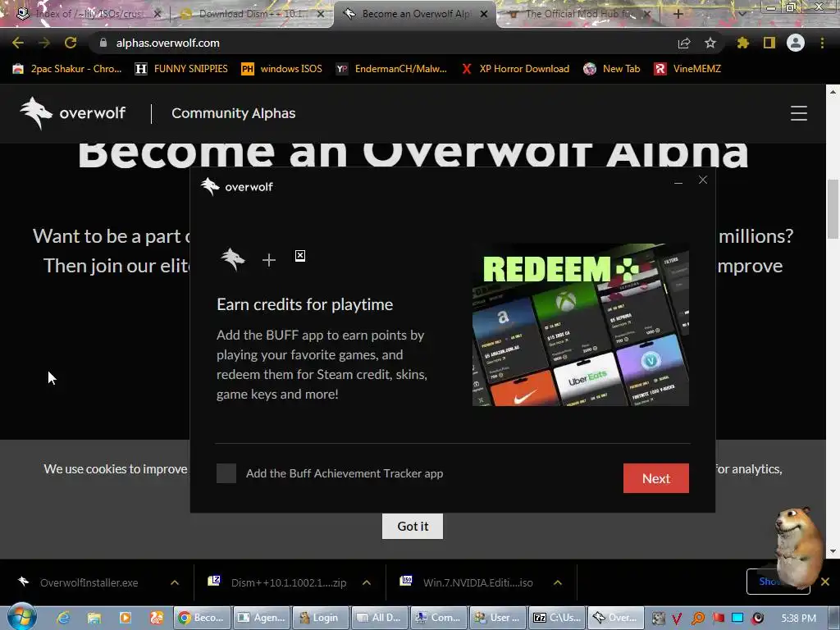Open the EndermanCH/Malw... bookmark
The image size is (840, 630).
click(x=391, y=69)
